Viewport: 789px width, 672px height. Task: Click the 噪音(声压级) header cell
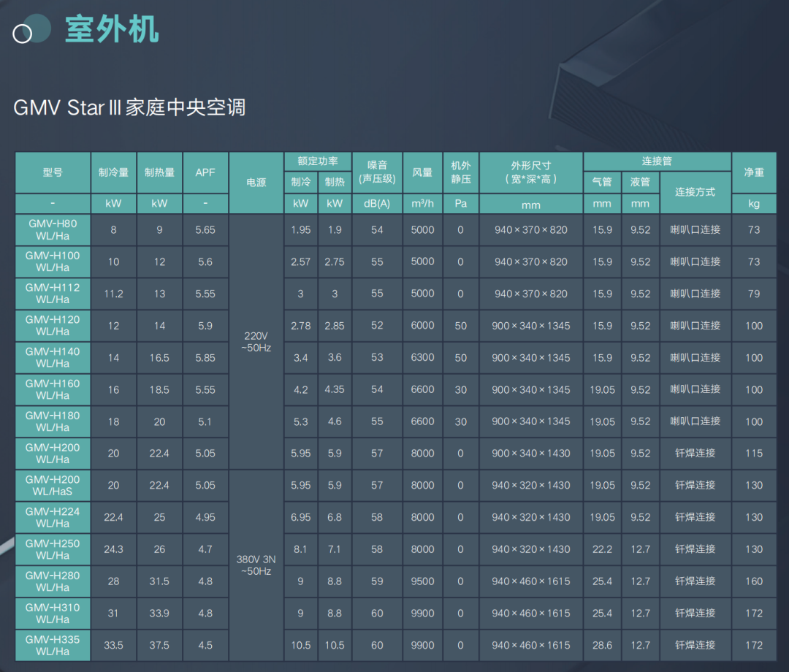pos(378,172)
